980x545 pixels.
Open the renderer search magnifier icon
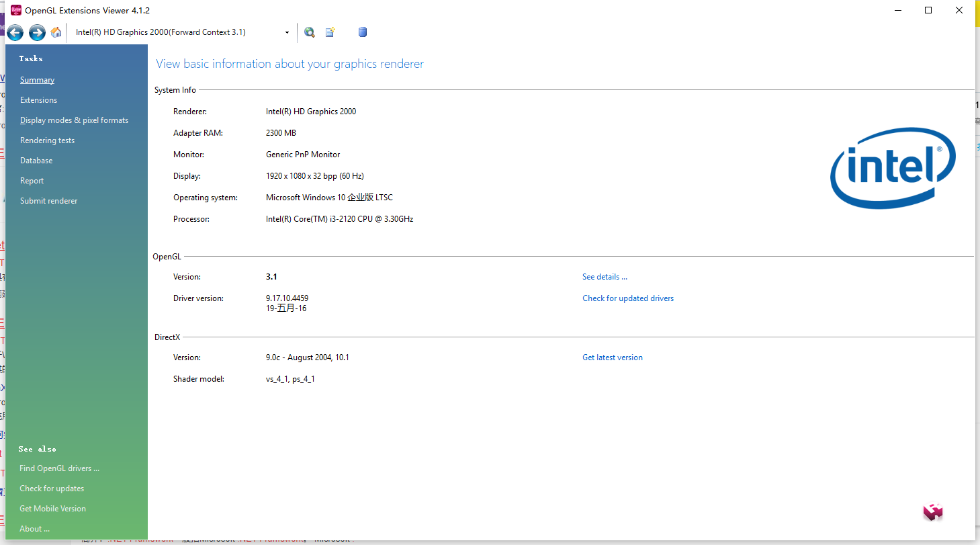[x=309, y=32]
